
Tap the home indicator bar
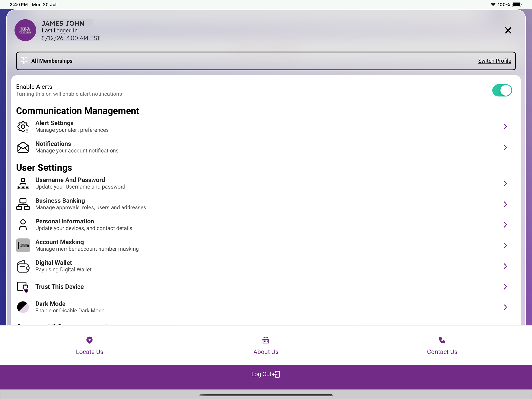point(266,395)
